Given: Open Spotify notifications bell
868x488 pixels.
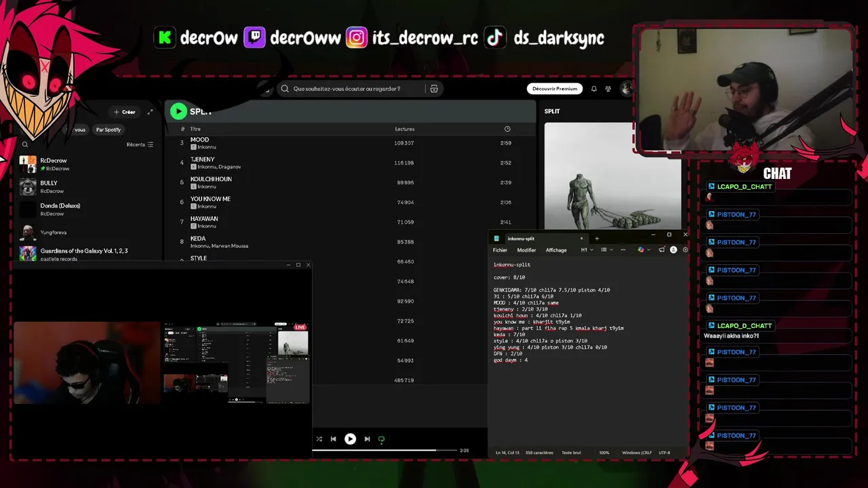Looking at the screenshot, I should [x=593, y=89].
